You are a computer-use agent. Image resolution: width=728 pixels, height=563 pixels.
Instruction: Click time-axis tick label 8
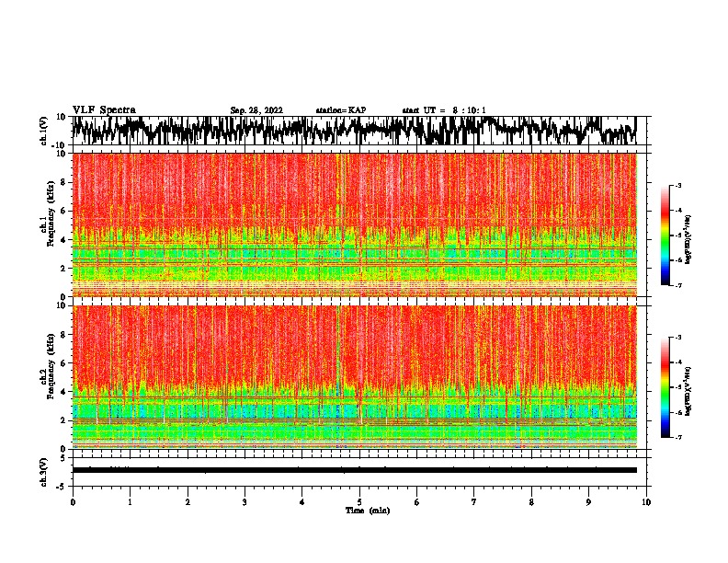[531, 502]
